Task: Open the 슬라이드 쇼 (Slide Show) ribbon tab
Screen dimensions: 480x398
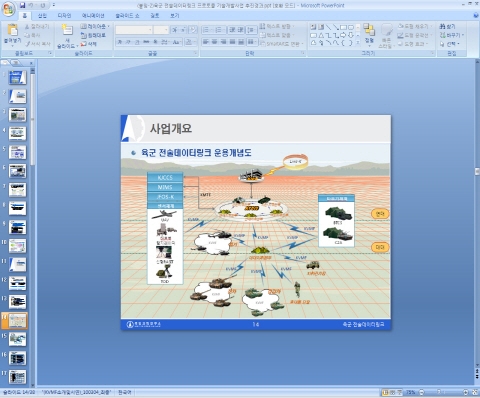Action: coord(127,15)
